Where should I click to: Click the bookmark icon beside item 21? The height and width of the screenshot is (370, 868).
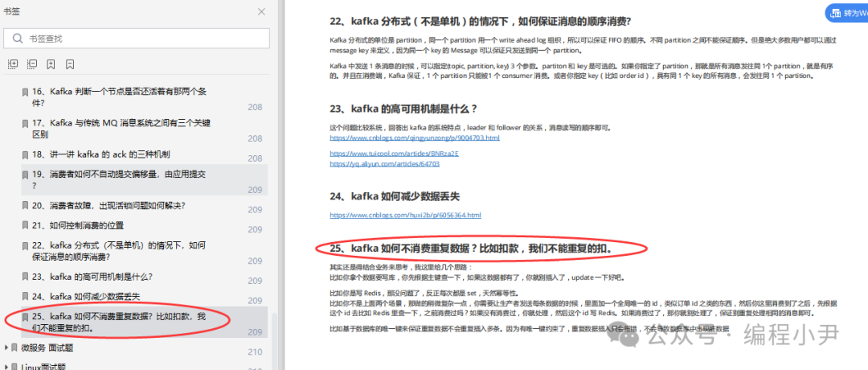tap(24, 225)
